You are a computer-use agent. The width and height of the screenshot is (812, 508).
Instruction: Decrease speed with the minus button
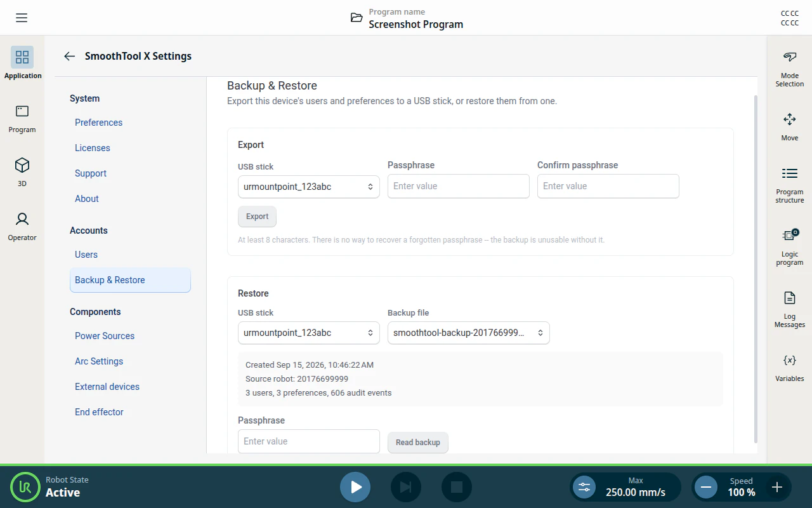[x=705, y=487]
